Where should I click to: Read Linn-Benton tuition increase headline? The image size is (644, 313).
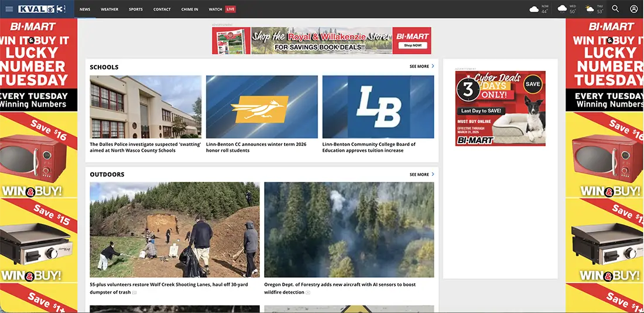(x=369, y=147)
